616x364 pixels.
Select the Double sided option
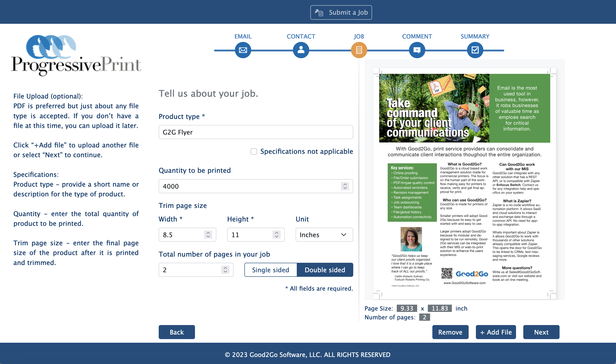point(325,270)
